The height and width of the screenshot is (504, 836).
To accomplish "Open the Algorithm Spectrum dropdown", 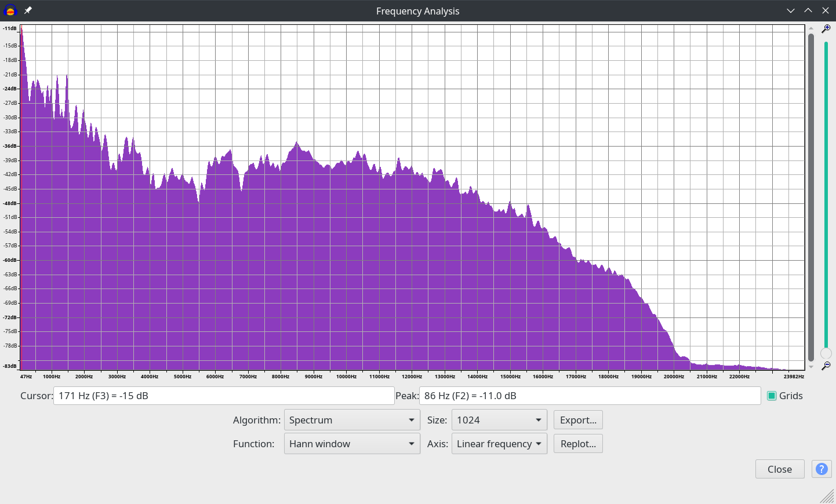I will [x=352, y=420].
